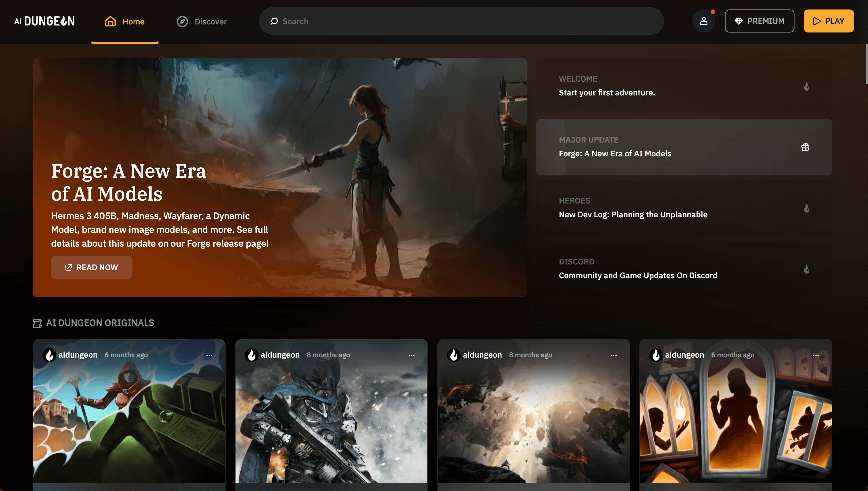Click aidungeon avatar on explosion landscape card
Viewport: 868px width, 491px height.
click(454, 355)
